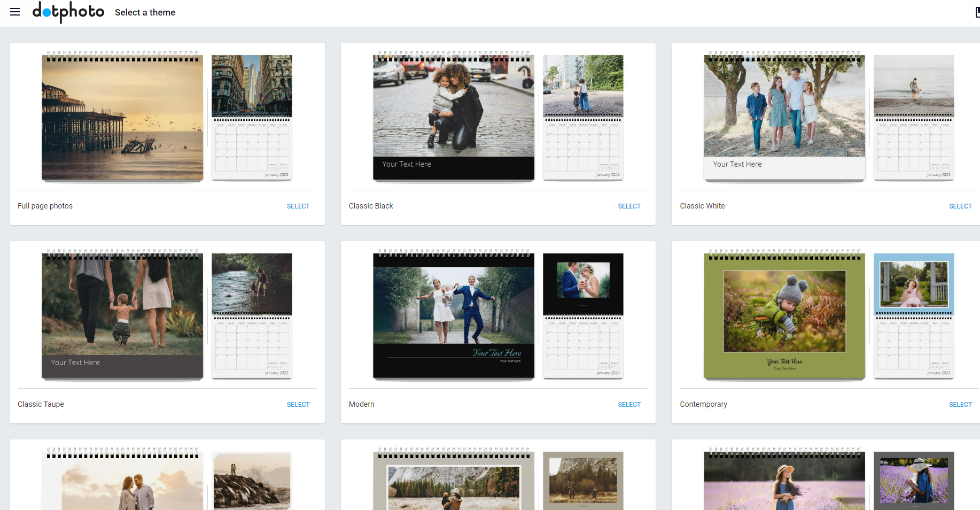Click the 'Contemporary' theme title
This screenshot has height=510, width=980.
click(703, 404)
